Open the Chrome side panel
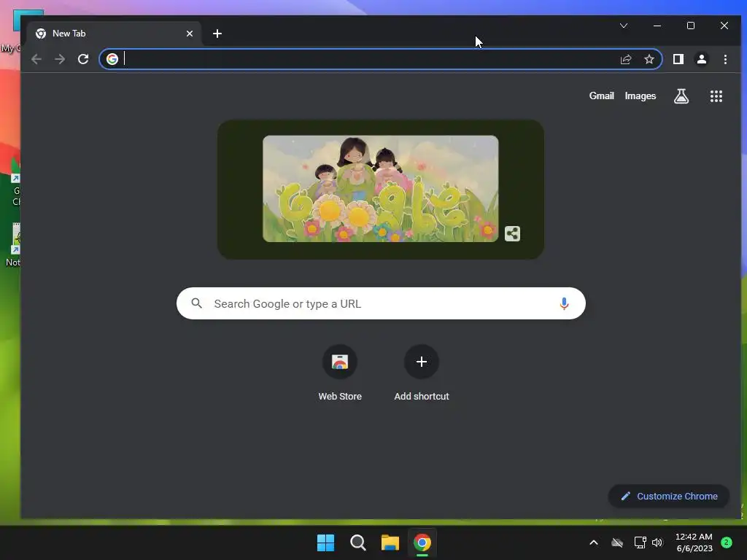 (x=678, y=59)
